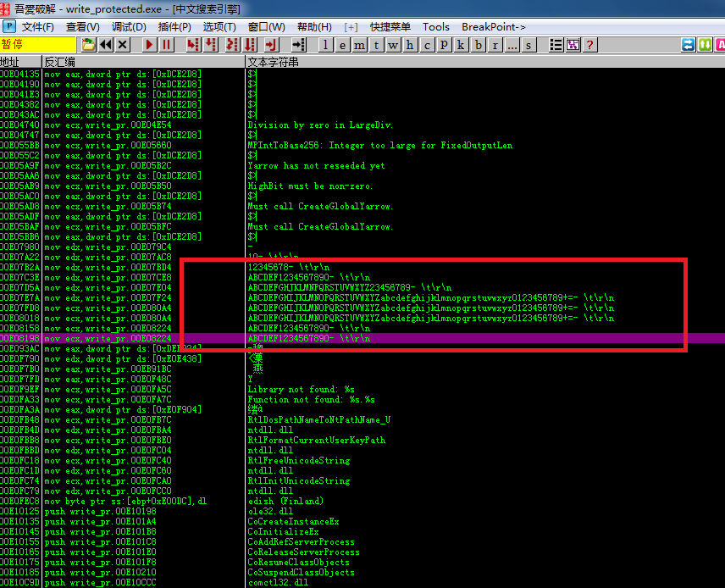Click the [+] menu item

pos(351,27)
